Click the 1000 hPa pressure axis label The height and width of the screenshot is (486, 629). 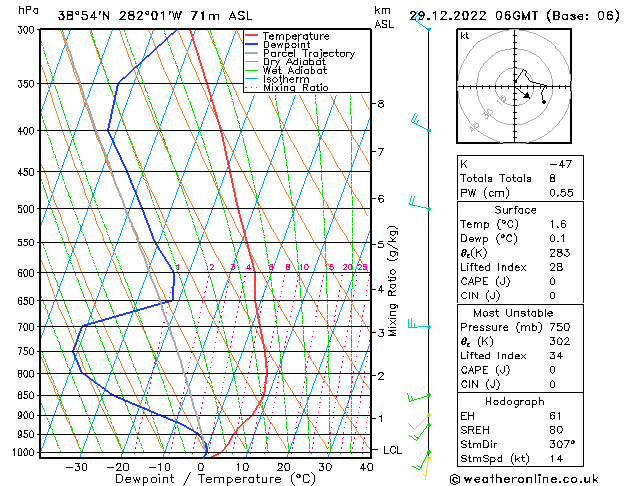pyautogui.click(x=26, y=452)
